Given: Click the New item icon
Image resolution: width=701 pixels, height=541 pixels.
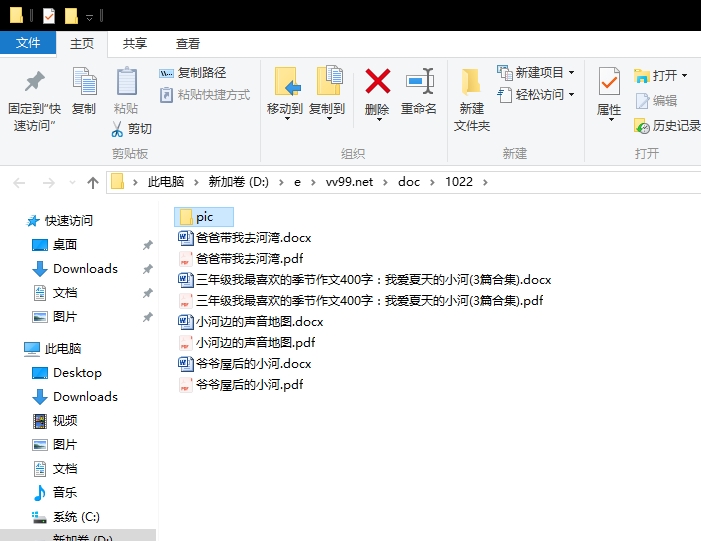Looking at the screenshot, I should [x=505, y=72].
